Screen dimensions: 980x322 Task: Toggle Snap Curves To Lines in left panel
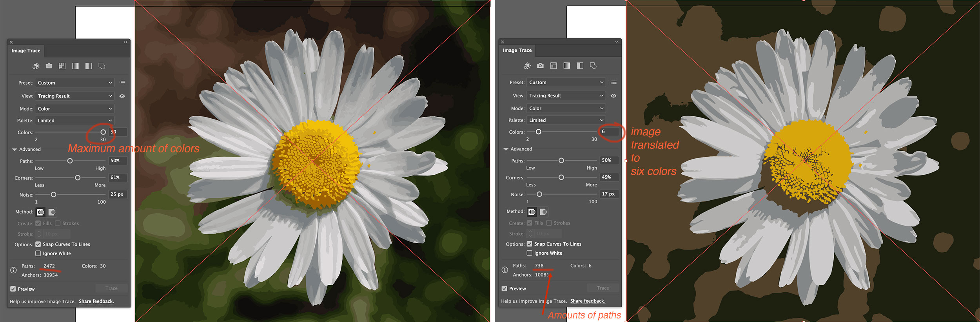click(38, 244)
